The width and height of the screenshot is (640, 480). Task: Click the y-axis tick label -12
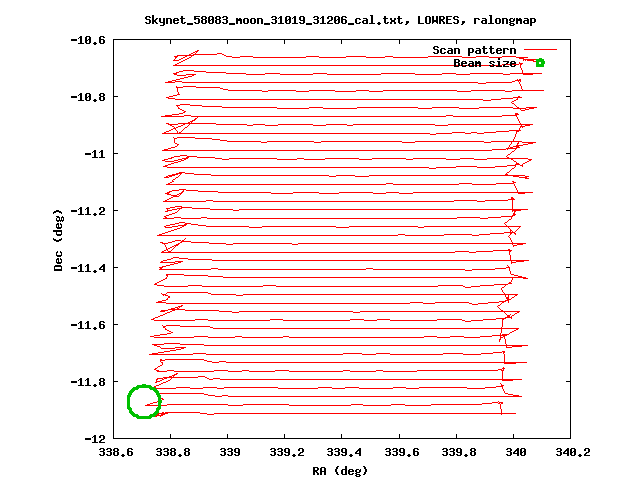[95, 439]
